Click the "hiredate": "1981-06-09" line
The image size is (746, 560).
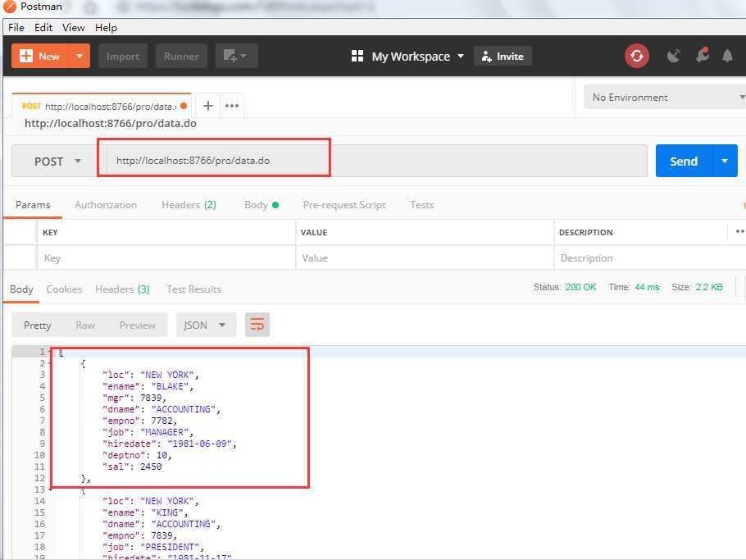170,444
